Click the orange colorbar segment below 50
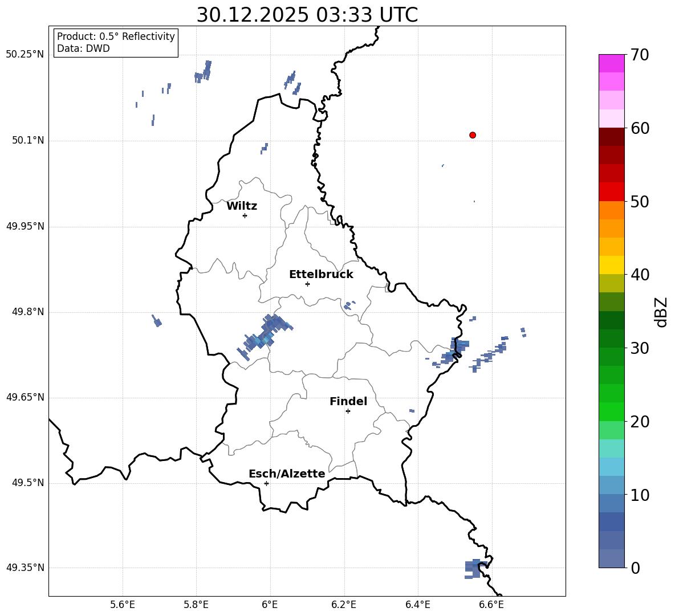 coord(612,210)
